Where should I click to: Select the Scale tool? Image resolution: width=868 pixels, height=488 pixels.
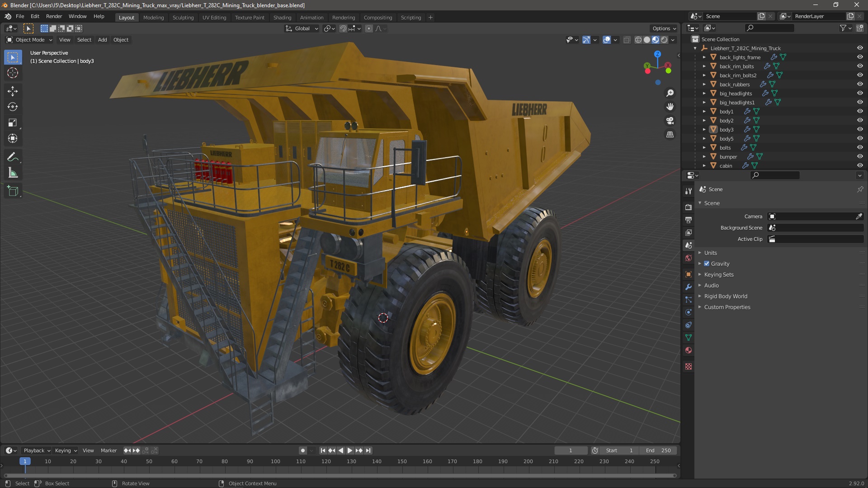tap(13, 123)
